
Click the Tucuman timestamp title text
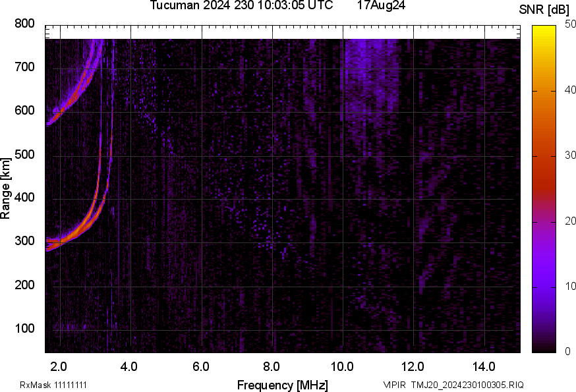(x=241, y=6)
